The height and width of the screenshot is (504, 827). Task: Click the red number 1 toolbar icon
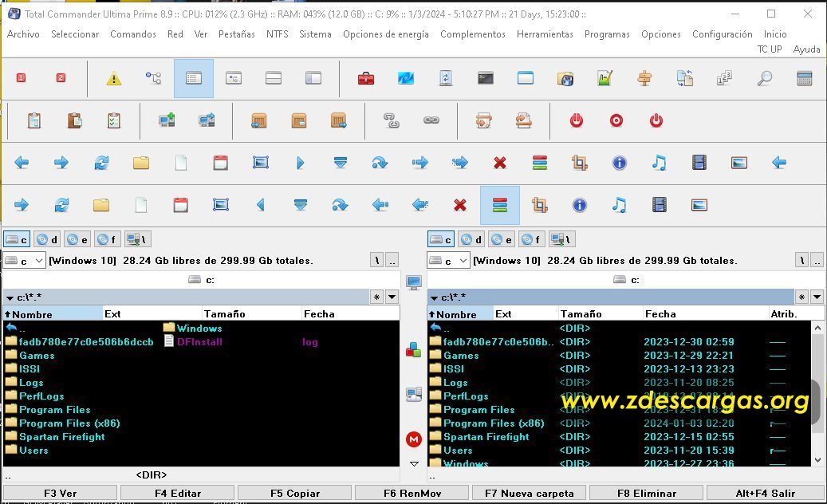coord(21,78)
